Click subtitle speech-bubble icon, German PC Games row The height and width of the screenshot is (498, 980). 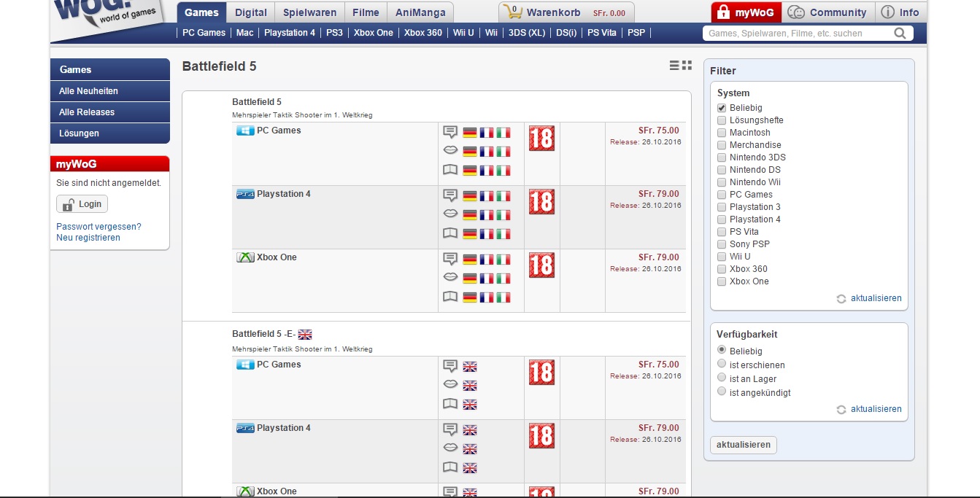click(450, 132)
